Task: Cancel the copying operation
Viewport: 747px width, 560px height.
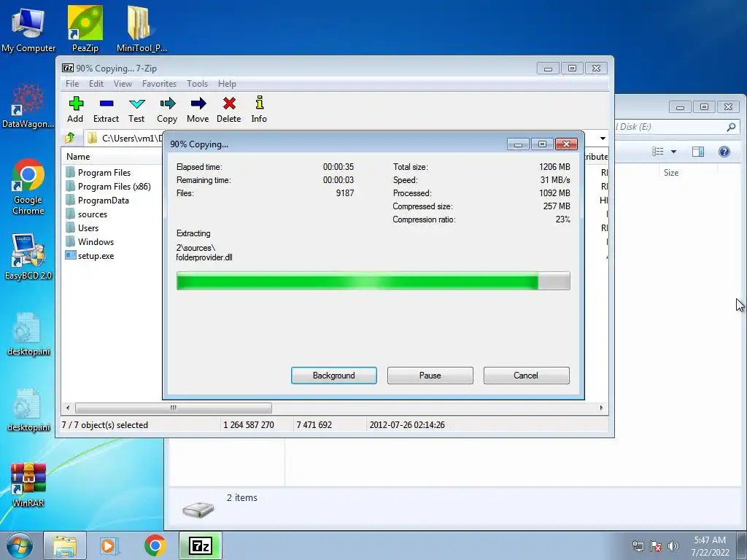Action: (526, 376)
